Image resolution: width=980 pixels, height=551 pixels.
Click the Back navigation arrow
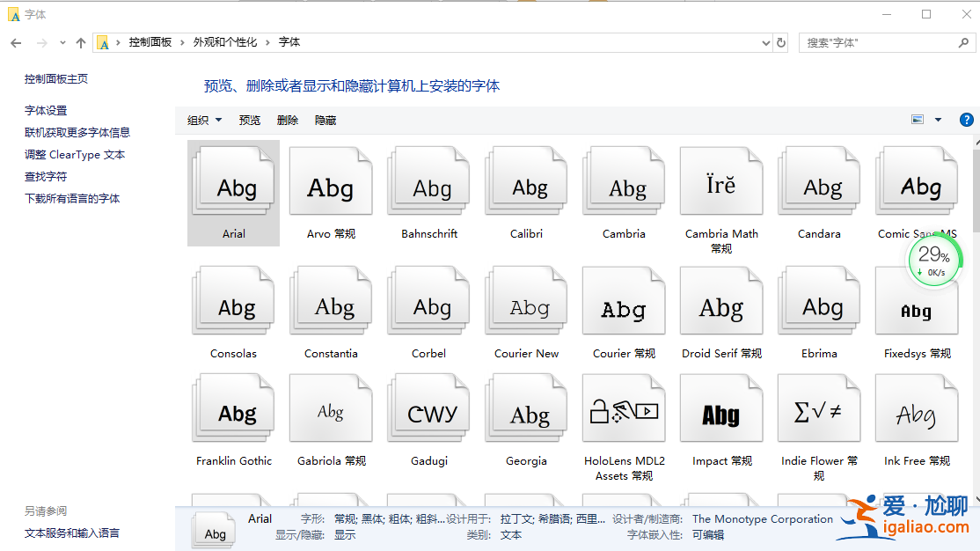(15, 41)
